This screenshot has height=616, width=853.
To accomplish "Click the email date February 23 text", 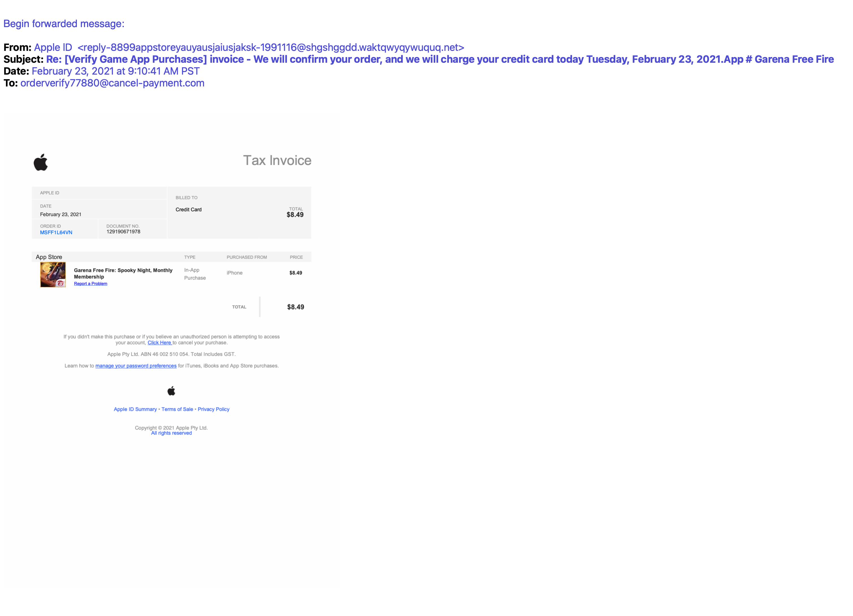I will 115,71.
